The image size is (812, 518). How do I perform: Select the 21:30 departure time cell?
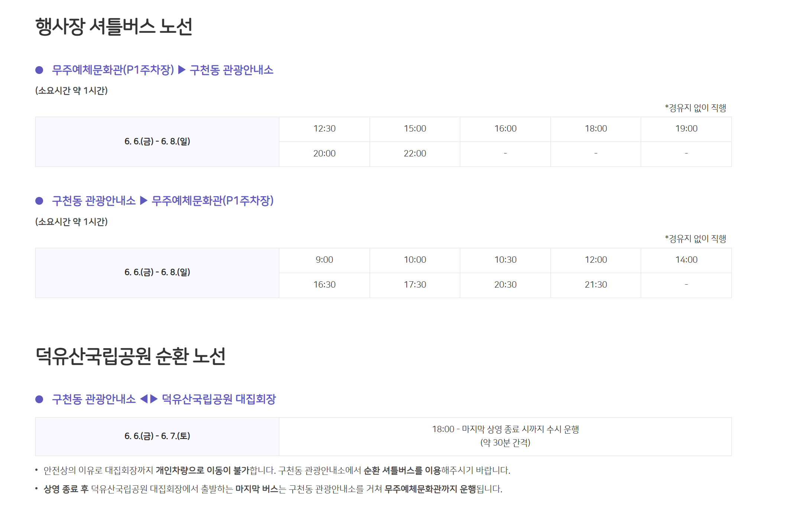click(595, 285)
